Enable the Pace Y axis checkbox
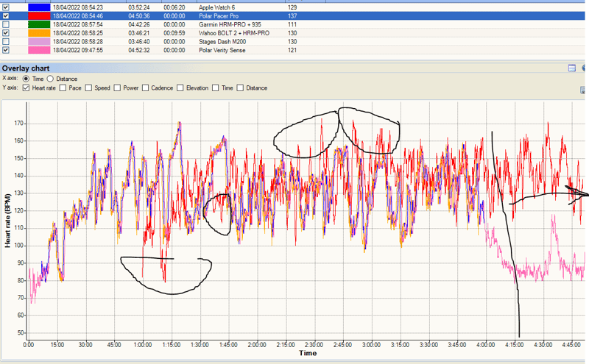 63,88
